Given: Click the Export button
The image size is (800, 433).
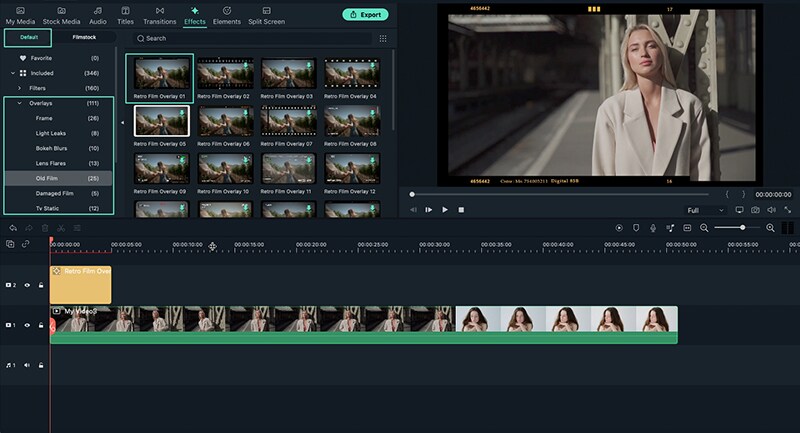Looking at the screenshot, I should 365,14.
